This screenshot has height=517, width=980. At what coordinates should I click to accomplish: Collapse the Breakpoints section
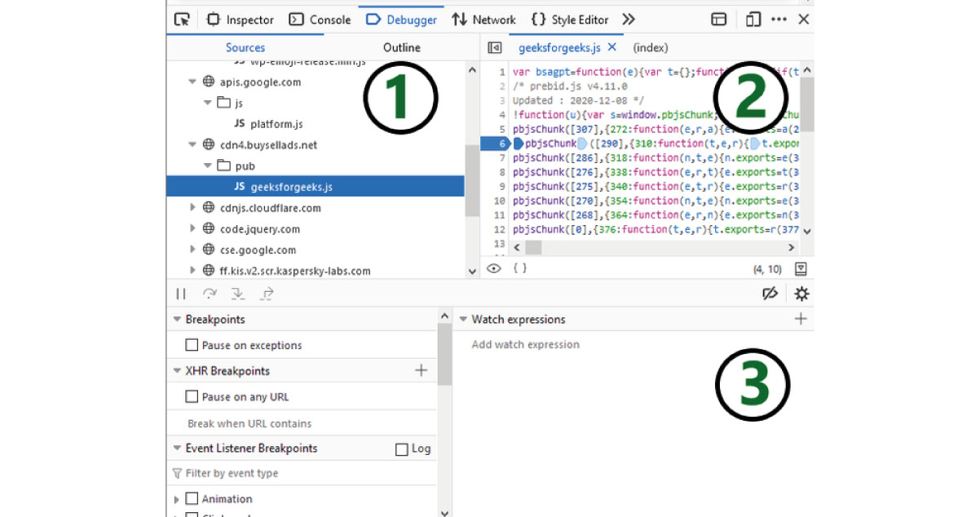(177, 320)
